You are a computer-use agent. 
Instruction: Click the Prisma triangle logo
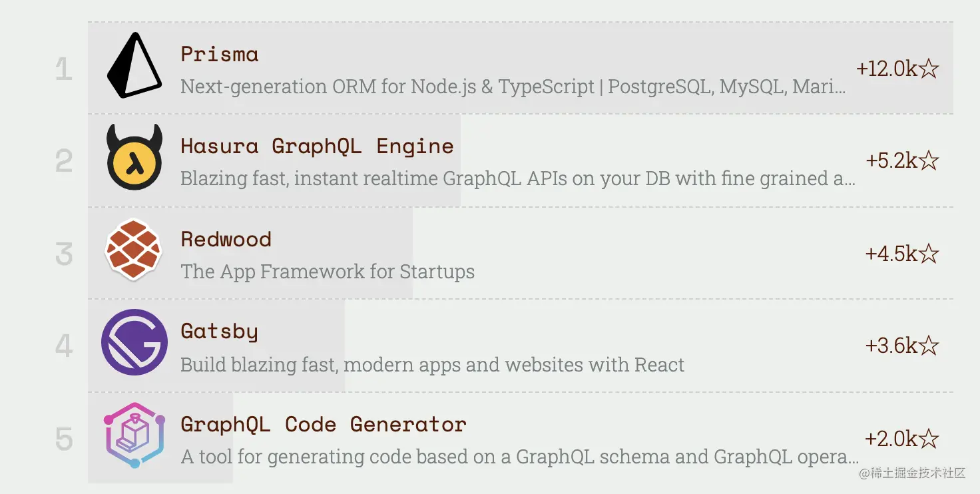pyautogui.click(x=134, y=65)
